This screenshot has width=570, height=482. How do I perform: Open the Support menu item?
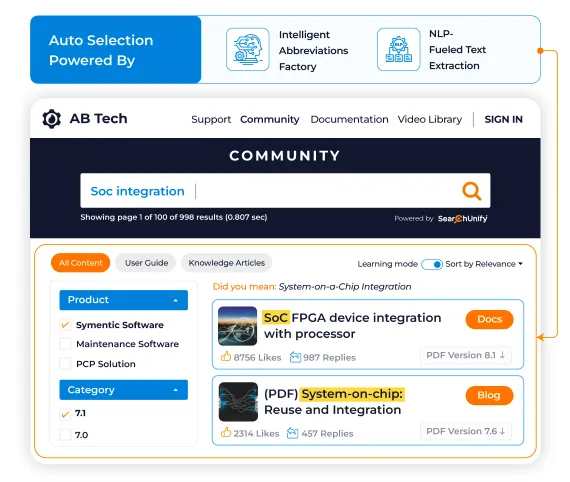tap(211, 119)
